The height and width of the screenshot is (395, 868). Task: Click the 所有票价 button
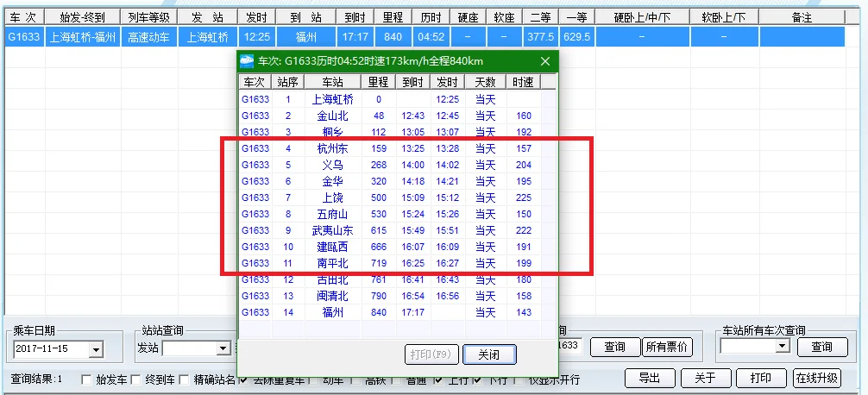click(666, 347)
